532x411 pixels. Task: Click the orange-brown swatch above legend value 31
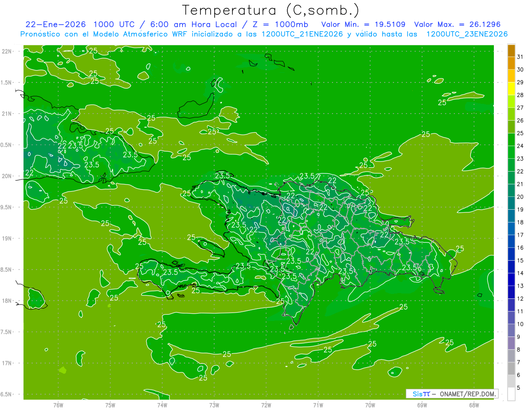(x=511, y=51)
